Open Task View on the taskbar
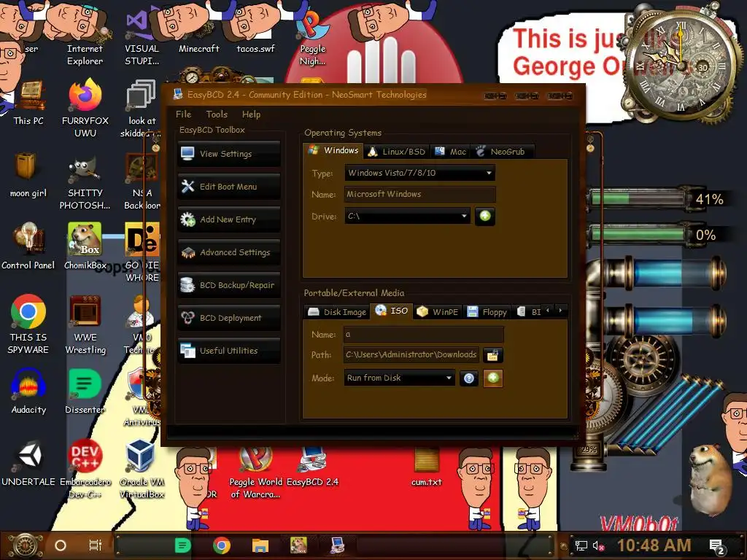 [96, 545]
